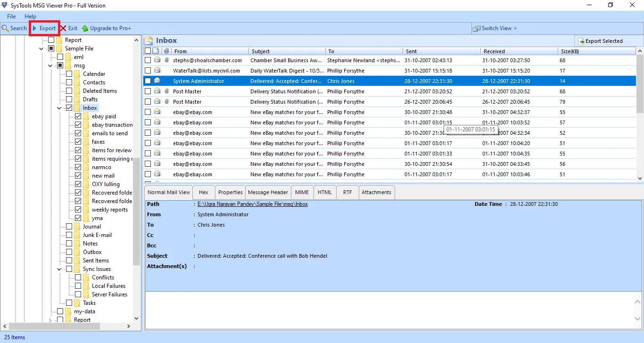
Task: Switch to the Message Header tab
Action: 268,192
